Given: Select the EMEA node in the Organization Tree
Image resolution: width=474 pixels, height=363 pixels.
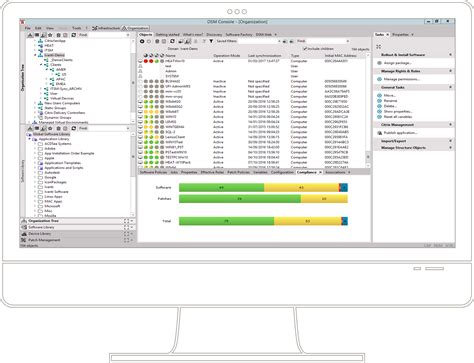Looking at the screenshot, I should 60,84.
